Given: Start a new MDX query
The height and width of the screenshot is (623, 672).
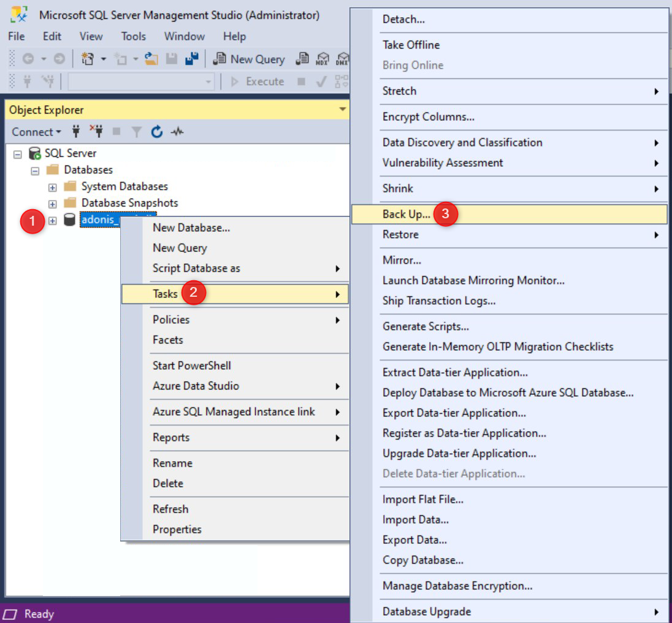Looking at the screenshot, I should pos(322,59).
